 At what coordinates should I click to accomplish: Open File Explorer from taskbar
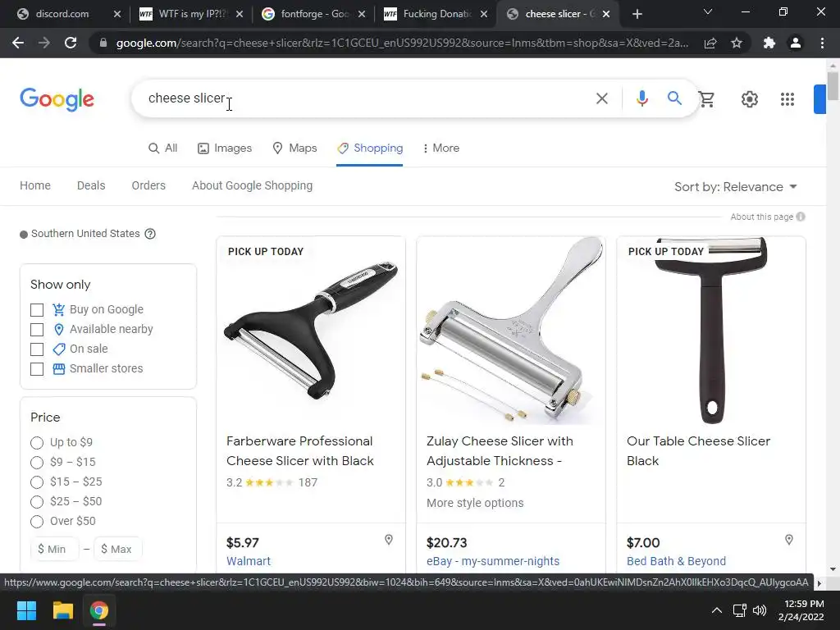click(62, 610)
